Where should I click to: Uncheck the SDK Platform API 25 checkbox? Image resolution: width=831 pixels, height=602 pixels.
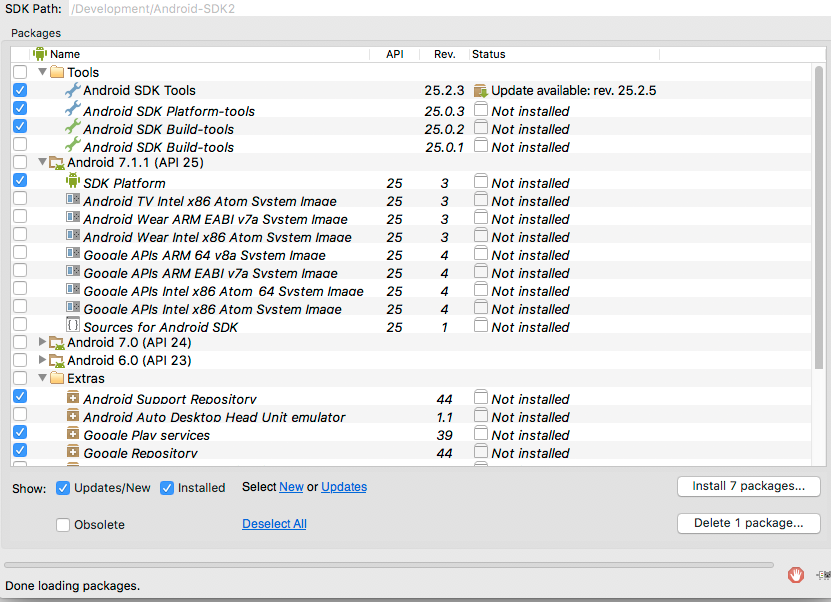(20, 180)
